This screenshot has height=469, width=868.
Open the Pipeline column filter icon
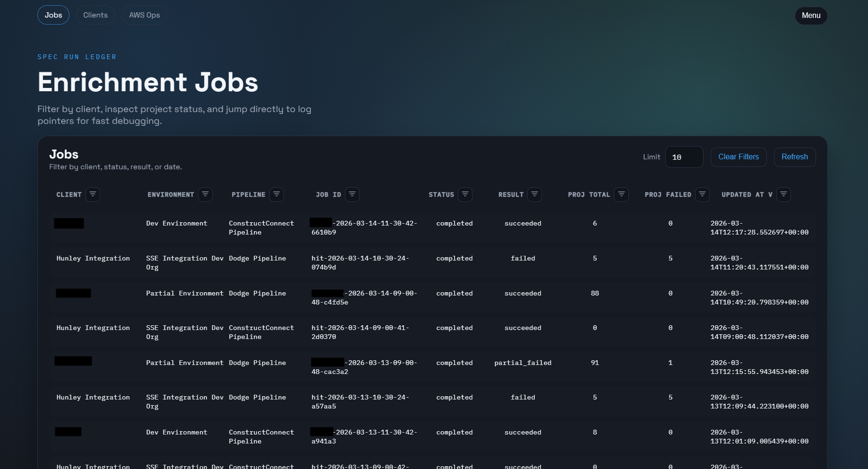[x=276, y=194]
